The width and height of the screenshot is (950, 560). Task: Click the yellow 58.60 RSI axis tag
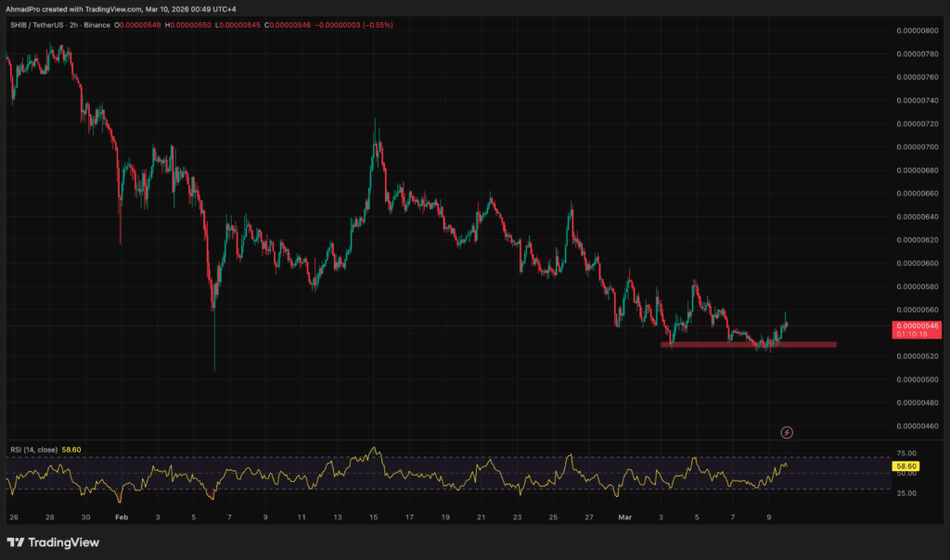pyautogui.click(x=906, y=466)
